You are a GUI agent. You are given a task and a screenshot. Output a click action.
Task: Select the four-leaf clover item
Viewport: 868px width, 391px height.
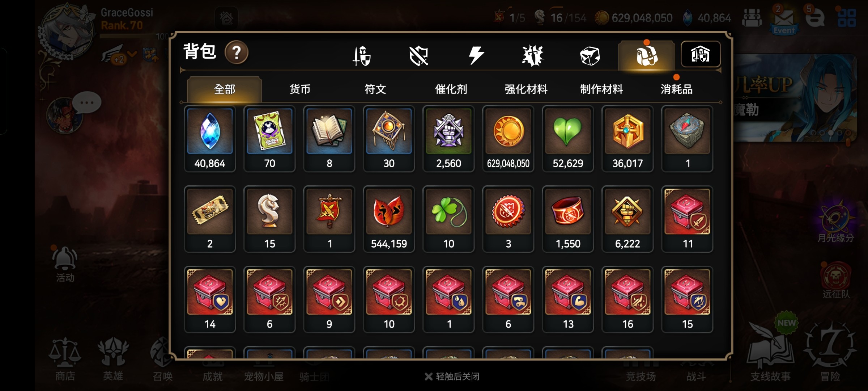pyautogui.click(x=448, y=219)
